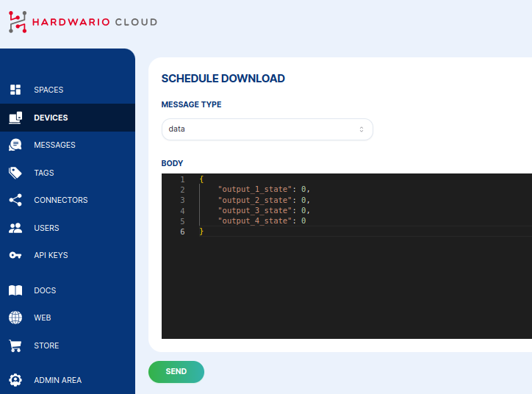This screenshot has width=532, height=394.
Task: Click the Docs book icon
Action: [15, 290]
